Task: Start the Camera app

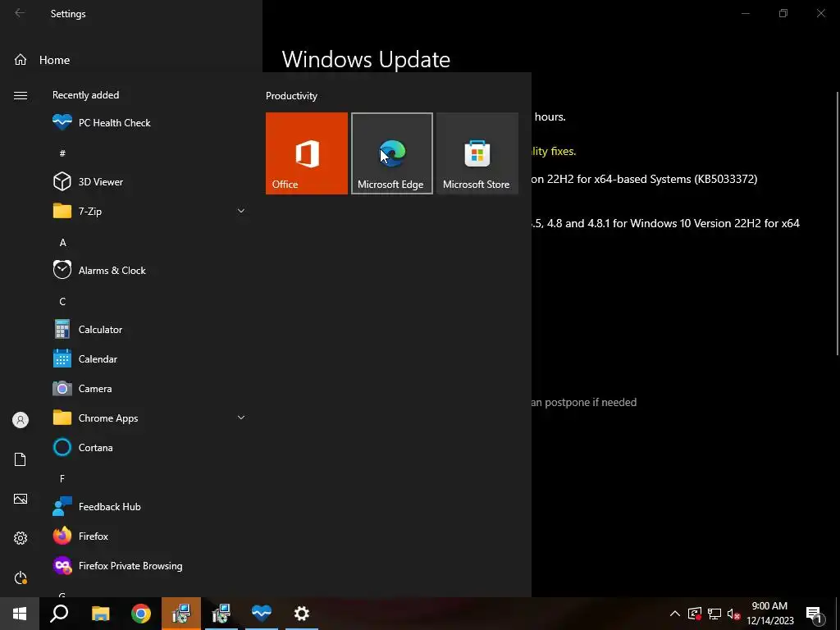Action: click(x=149, y=388)
